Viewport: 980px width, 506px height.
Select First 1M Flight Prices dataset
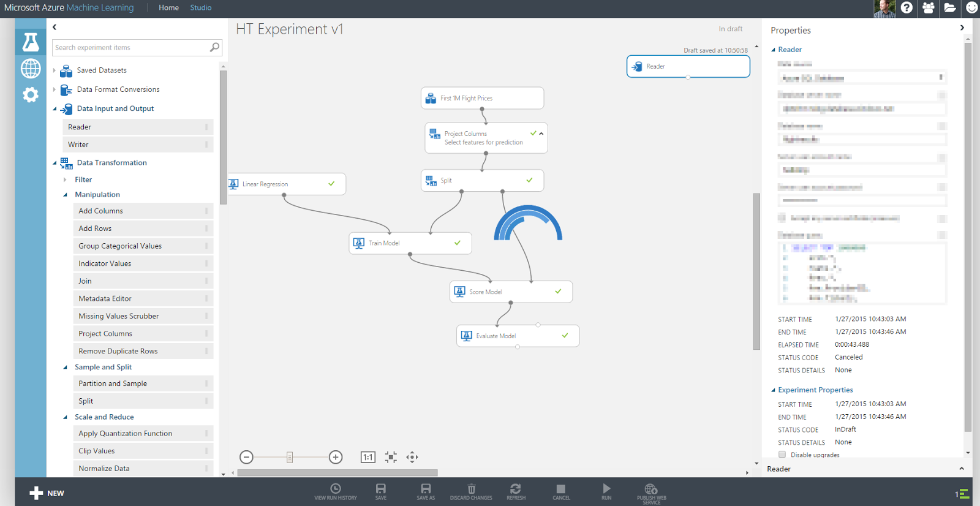click(483, 98)
